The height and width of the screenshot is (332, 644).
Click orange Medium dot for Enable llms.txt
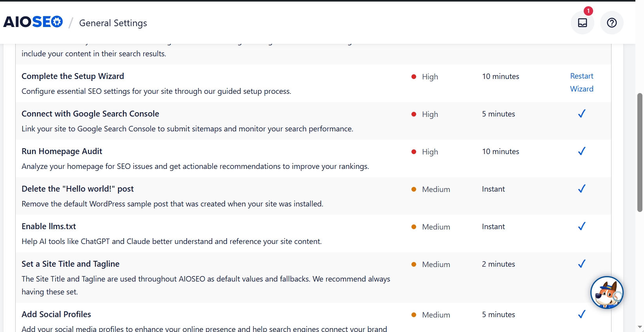pos(413,227)
